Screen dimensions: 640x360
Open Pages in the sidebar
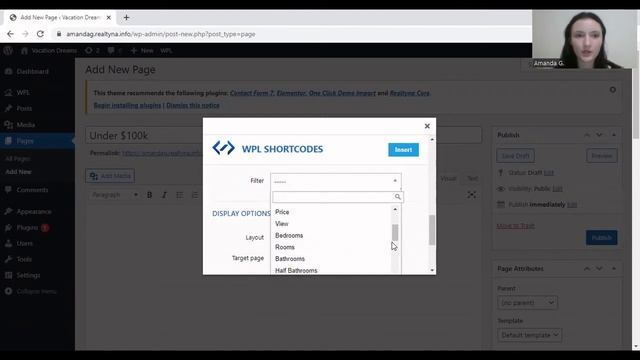pyautogui.click(x=25, y=141)
